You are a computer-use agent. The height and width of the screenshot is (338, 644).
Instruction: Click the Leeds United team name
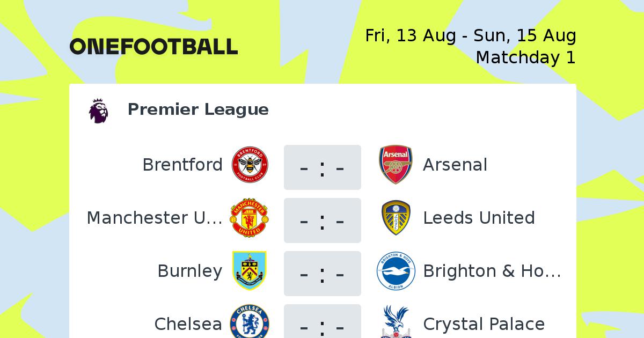(479, 218)
